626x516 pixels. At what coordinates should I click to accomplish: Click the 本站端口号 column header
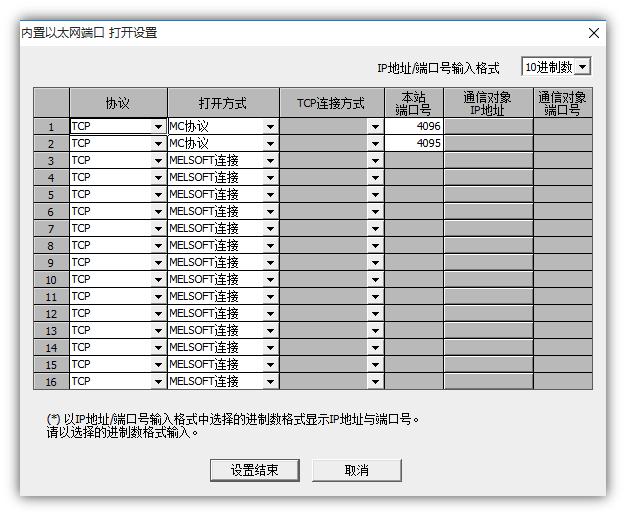click(x=414, y=103)
